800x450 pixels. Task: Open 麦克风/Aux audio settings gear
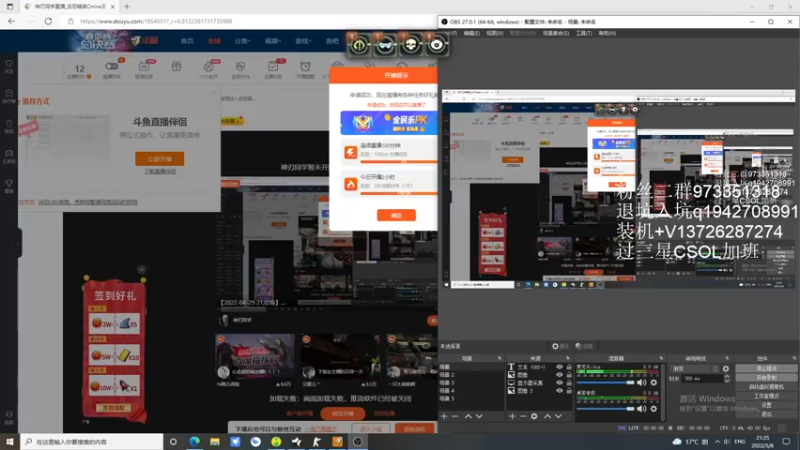(654, 382)
